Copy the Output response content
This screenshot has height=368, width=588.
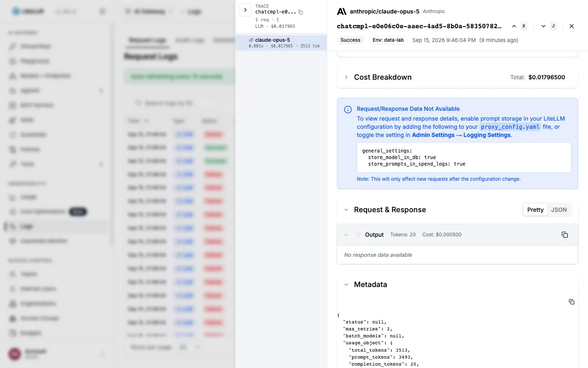point(565,235)
